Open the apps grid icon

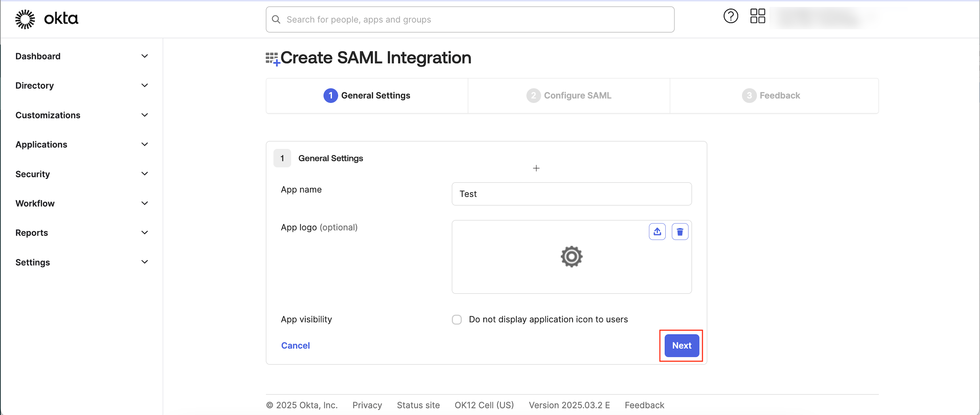tap(757, 16)
